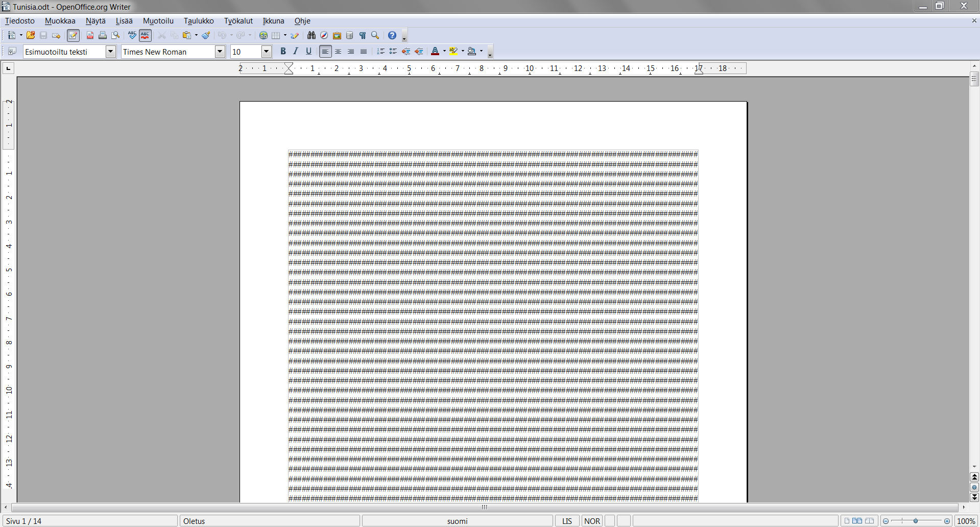Toggle Edit File mode

point(73,36)
